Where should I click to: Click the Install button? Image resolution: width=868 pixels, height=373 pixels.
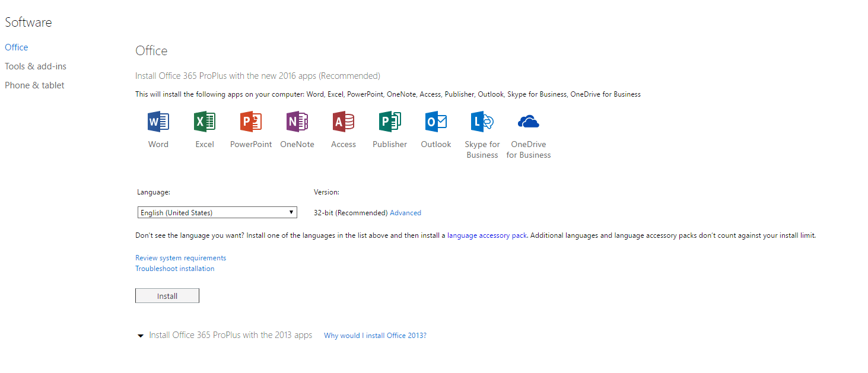(x=167, y=295)
